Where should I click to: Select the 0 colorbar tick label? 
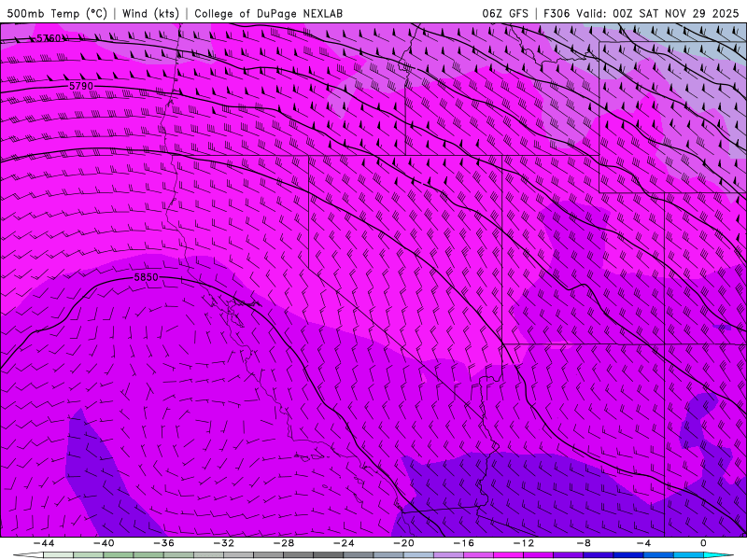coord(704,543)
